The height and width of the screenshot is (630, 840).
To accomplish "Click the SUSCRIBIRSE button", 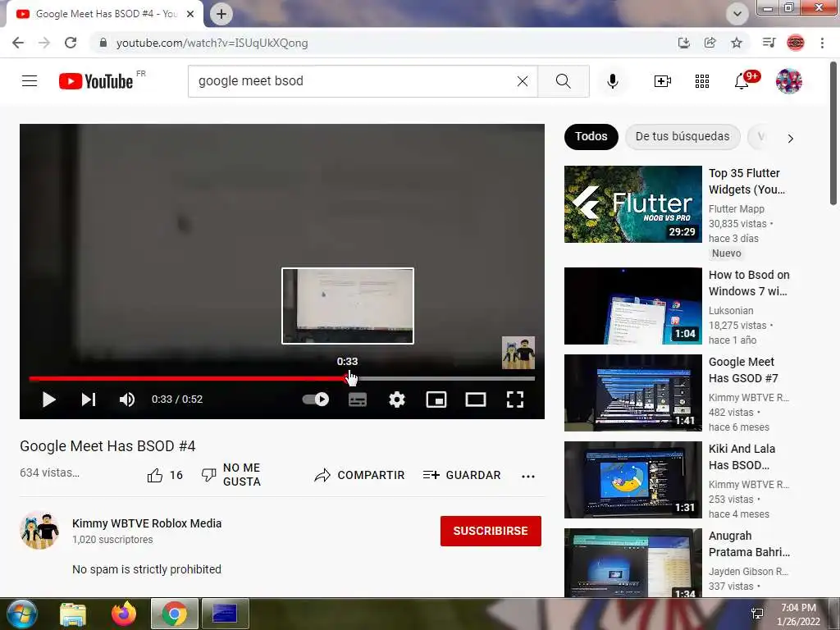I will pyautogui.click(x=491, y=531).
